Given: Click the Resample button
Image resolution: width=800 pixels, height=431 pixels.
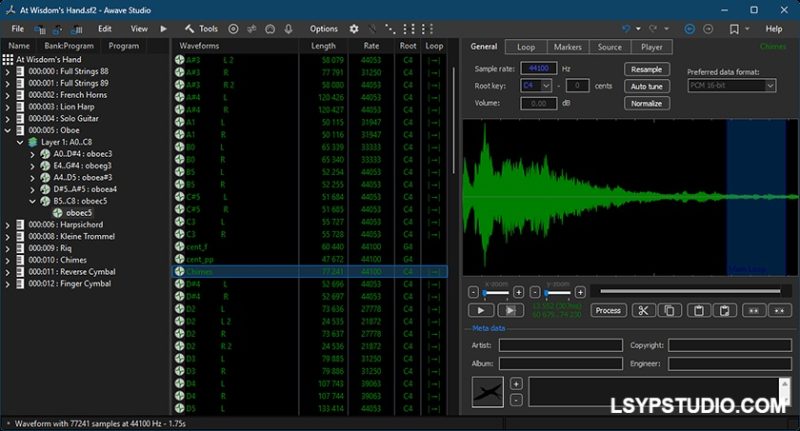Looking at the screenshot, I should 646,69.
